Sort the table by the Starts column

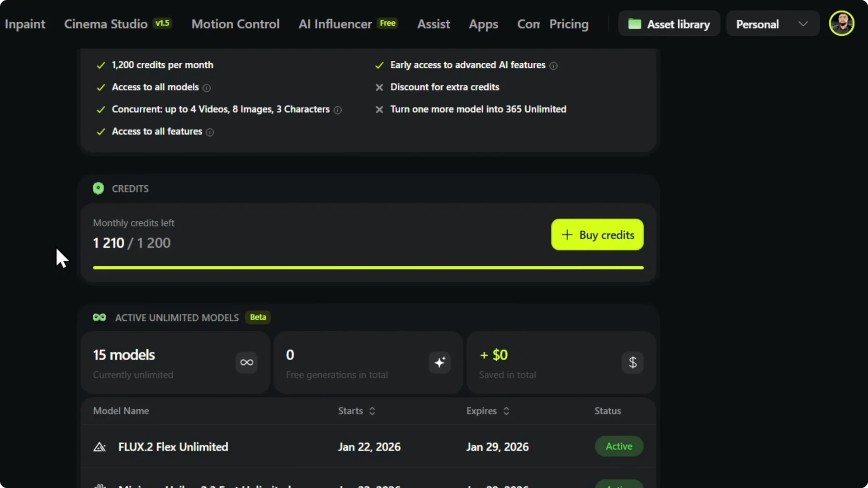372,411
